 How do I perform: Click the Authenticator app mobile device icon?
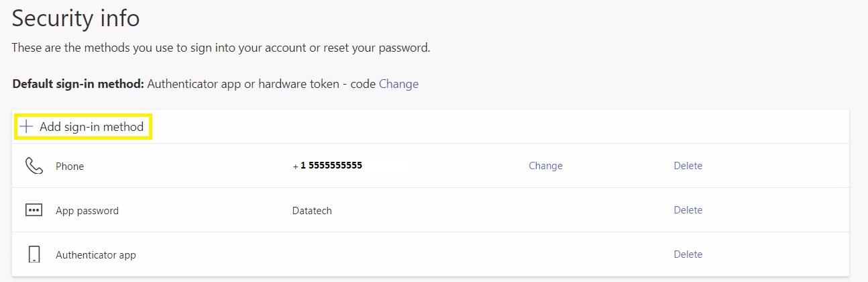34,254
